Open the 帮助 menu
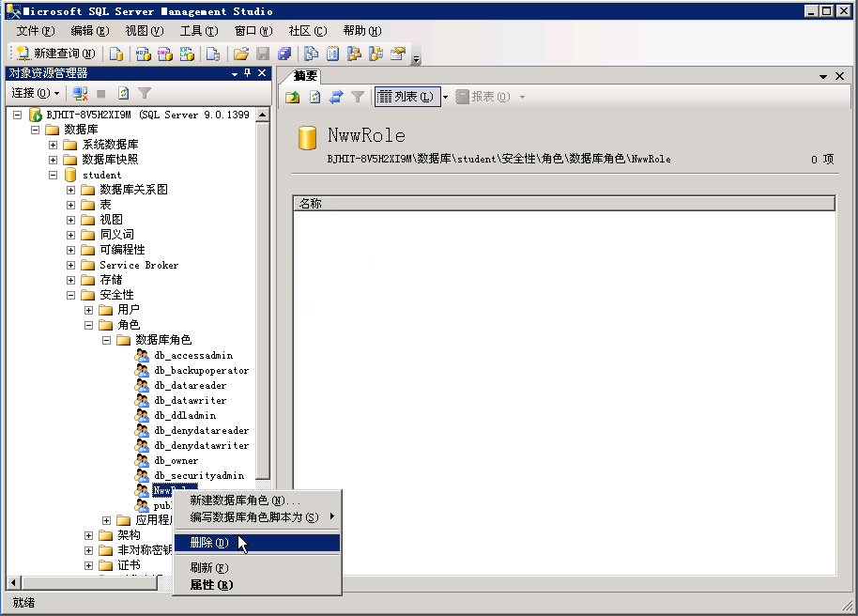The height and width of the screenshot is (616, 858). point(362,31)
